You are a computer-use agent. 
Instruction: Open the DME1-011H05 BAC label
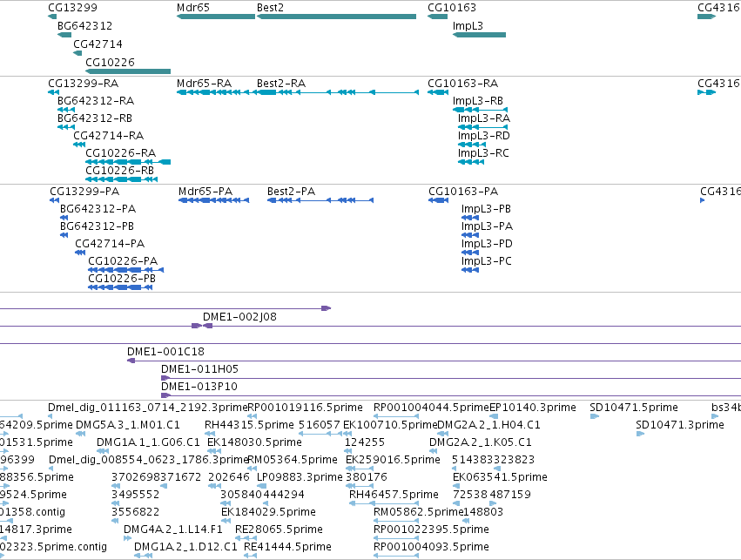point(200,369)
